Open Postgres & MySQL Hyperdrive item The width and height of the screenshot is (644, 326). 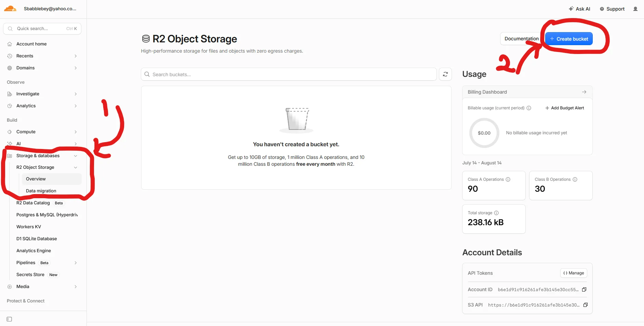pos(47,215)
